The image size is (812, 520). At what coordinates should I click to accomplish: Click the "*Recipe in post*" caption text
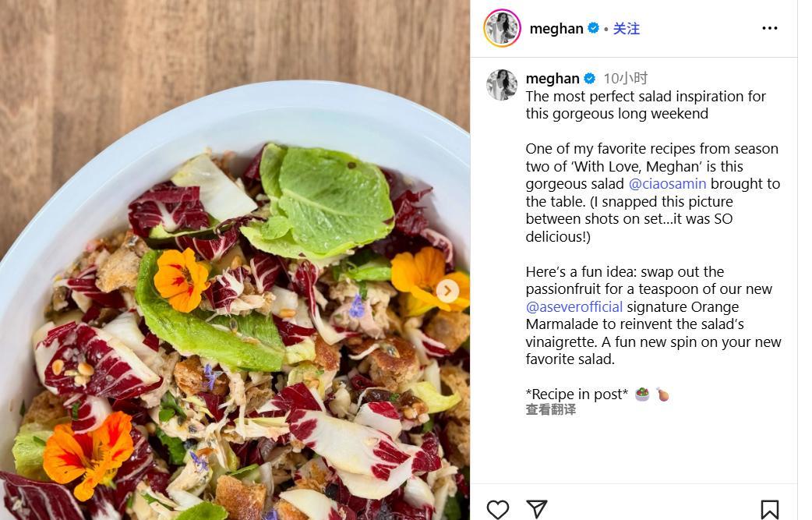point(577,394)
